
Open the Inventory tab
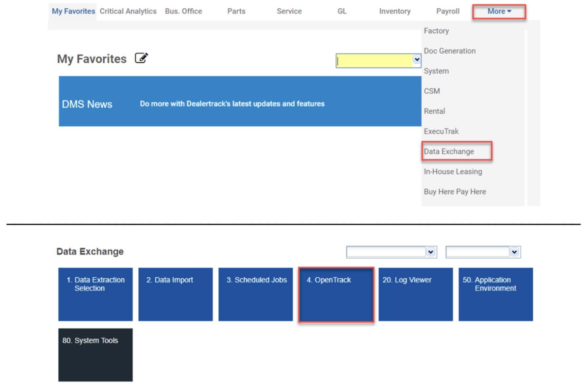pyautogui.click(x=395, y=11)
